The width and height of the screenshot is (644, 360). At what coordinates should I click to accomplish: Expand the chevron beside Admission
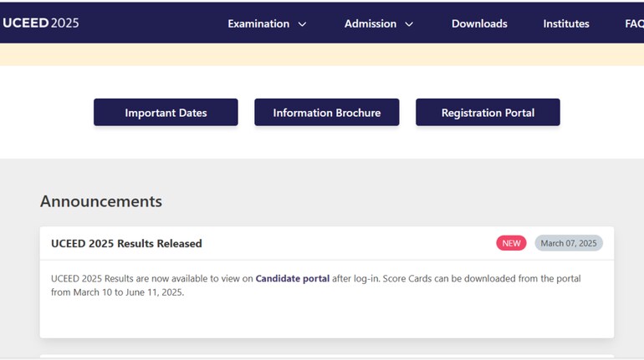click(x=409, y=24)
